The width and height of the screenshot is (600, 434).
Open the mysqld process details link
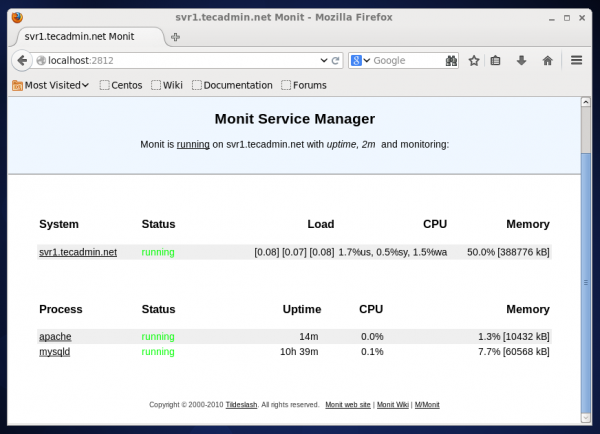click(55, 352)
